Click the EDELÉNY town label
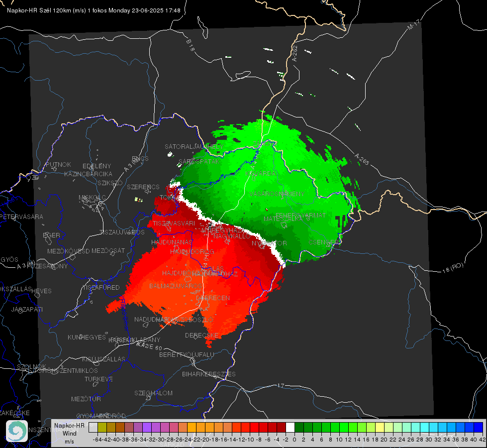Screen dimensions: 487x448 click(x=97, y=166)
